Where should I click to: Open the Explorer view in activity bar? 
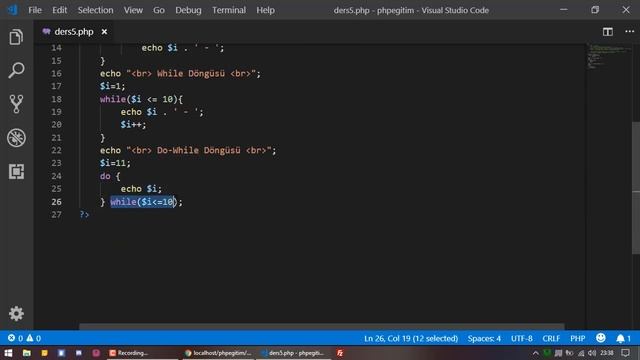(x=16, y=38)
